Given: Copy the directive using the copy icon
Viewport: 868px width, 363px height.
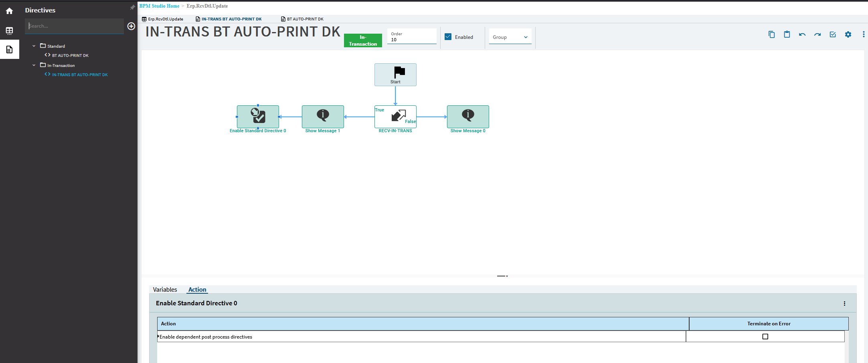Looking at the screenshot, I should (x=771, y=34).
